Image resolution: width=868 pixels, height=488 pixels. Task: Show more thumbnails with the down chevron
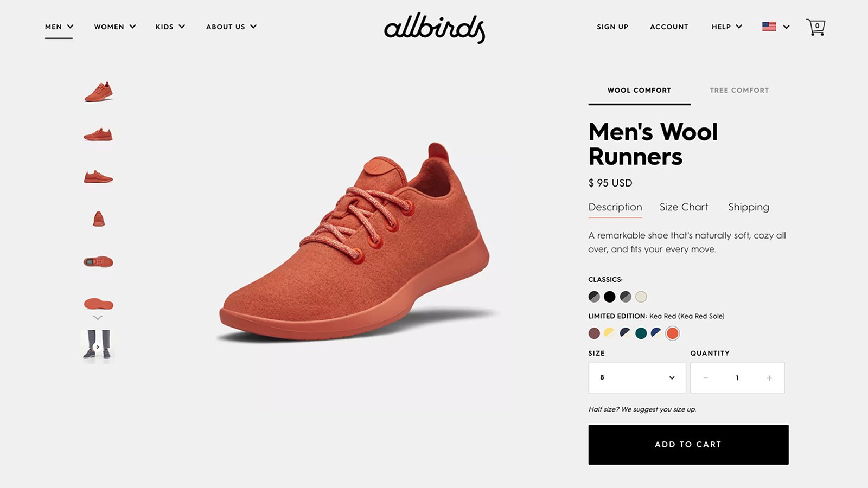98,318
